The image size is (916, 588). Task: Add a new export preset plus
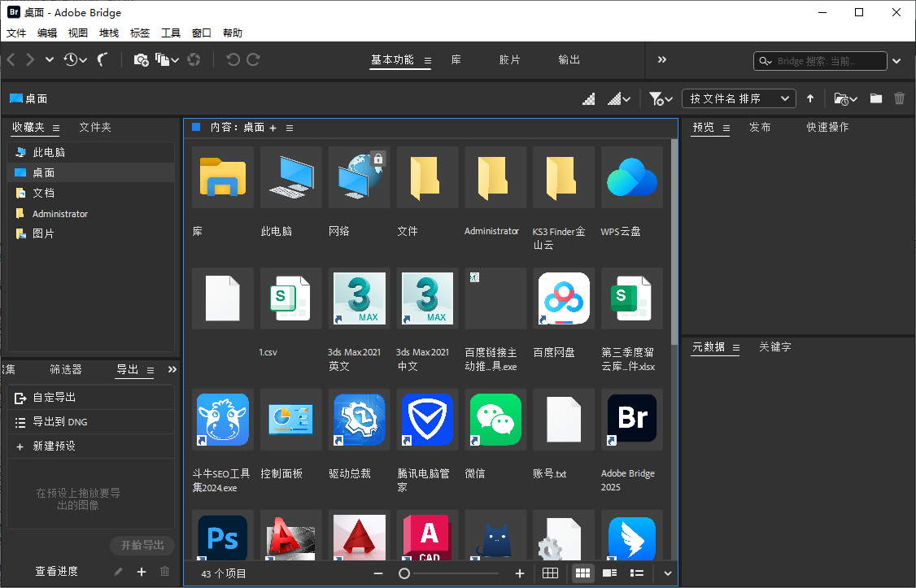(x=142, y=572)
